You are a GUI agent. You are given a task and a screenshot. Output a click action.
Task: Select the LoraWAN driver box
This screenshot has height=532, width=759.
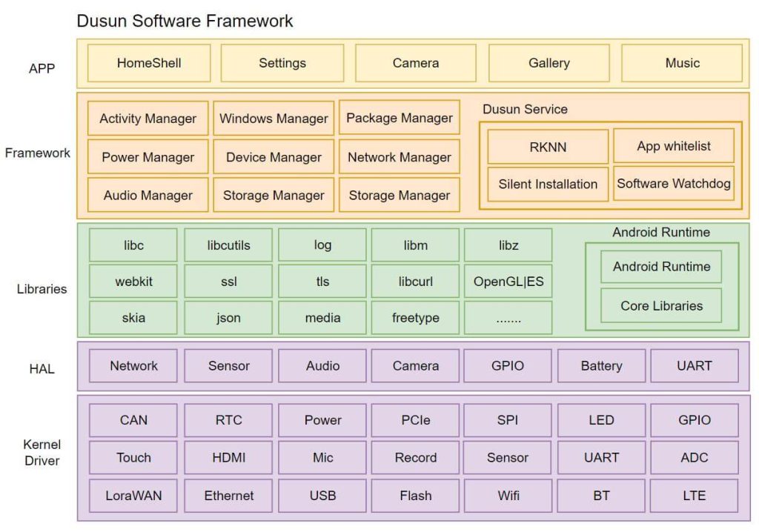(x=133, y=496)
